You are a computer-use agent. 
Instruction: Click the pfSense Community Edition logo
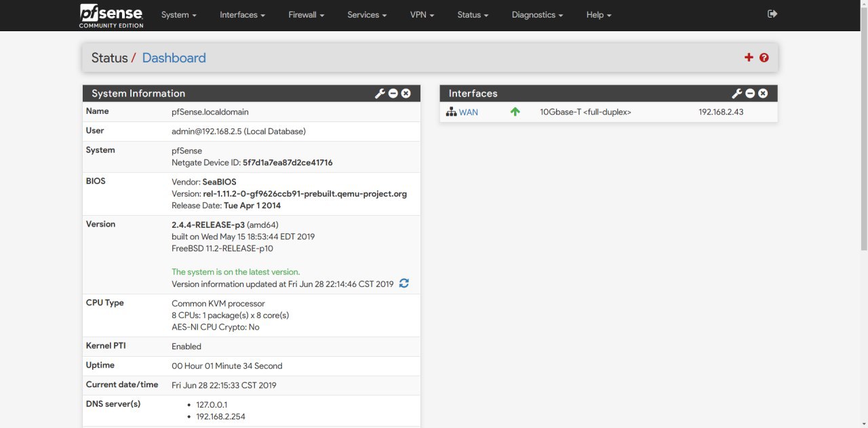(111, 15)
